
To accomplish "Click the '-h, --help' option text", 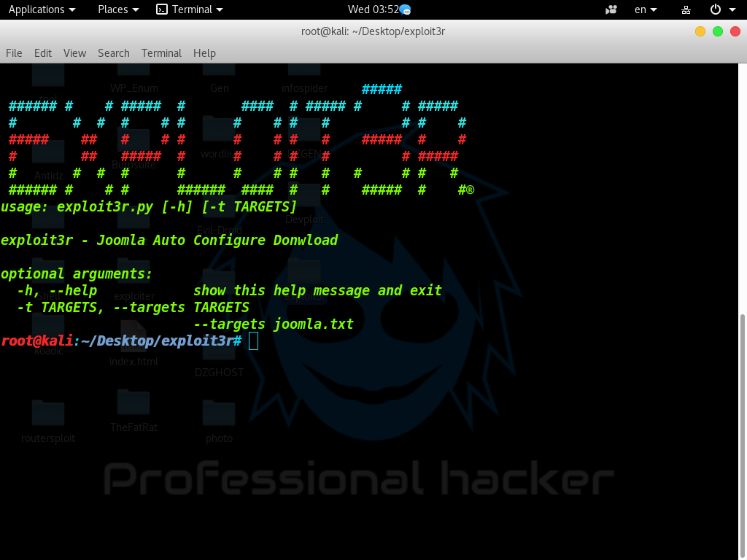I will pos(57,290).
